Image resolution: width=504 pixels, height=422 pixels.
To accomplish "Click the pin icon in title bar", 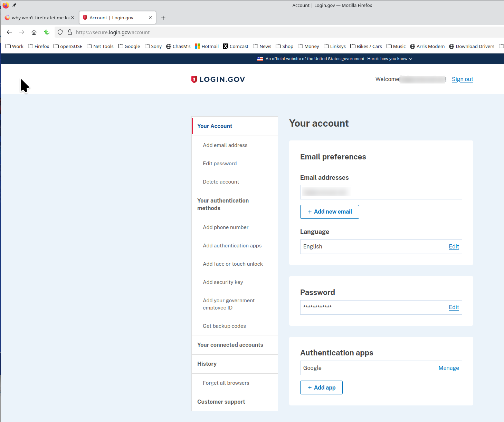I will pyautogui.click(x=14, y=5).
